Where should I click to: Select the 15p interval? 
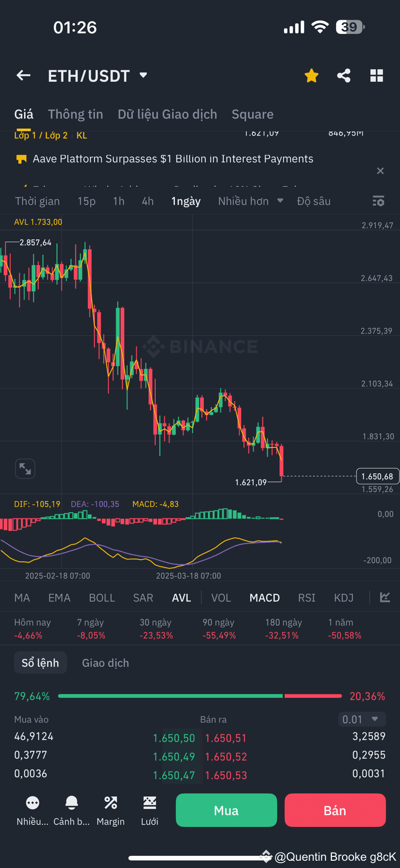[x=86, y=201]
